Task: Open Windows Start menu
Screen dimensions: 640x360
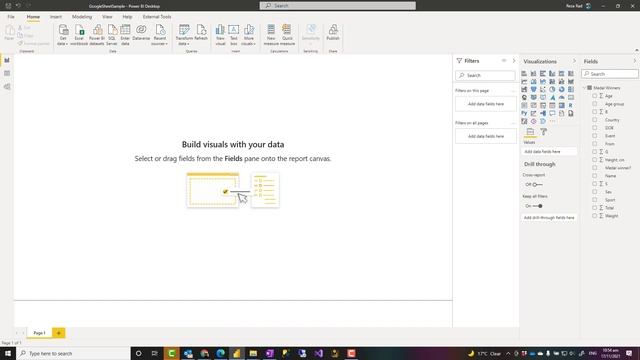Action: click(x=8, y=353)
